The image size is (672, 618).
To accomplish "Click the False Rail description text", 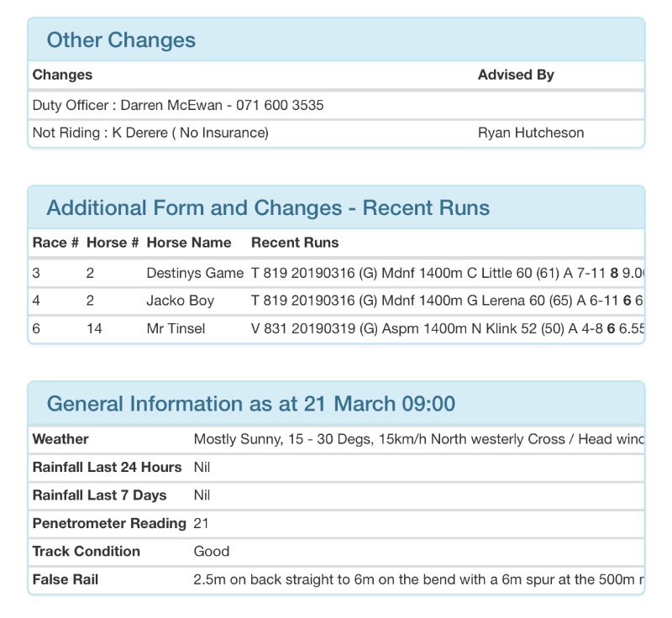I will click(417, 580).
